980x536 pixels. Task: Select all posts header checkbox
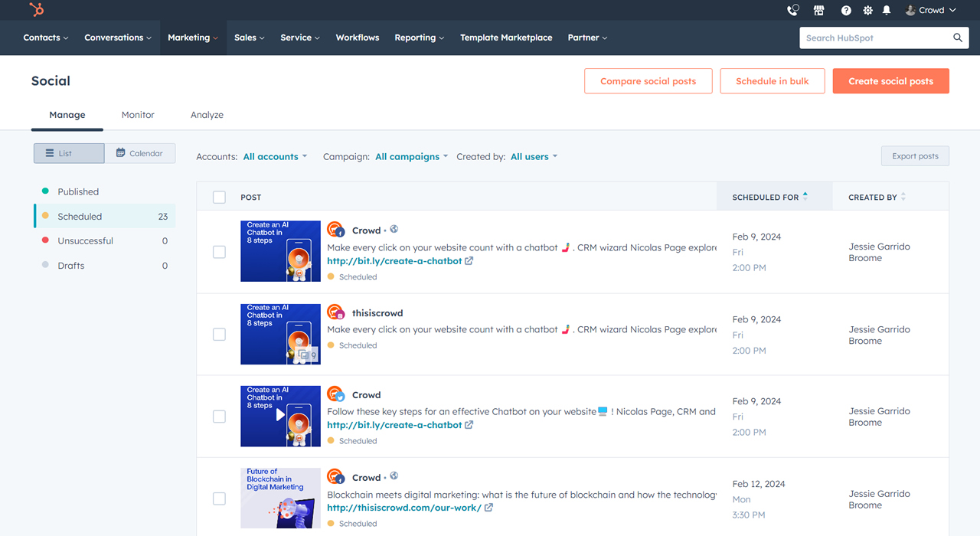(219, 197)
